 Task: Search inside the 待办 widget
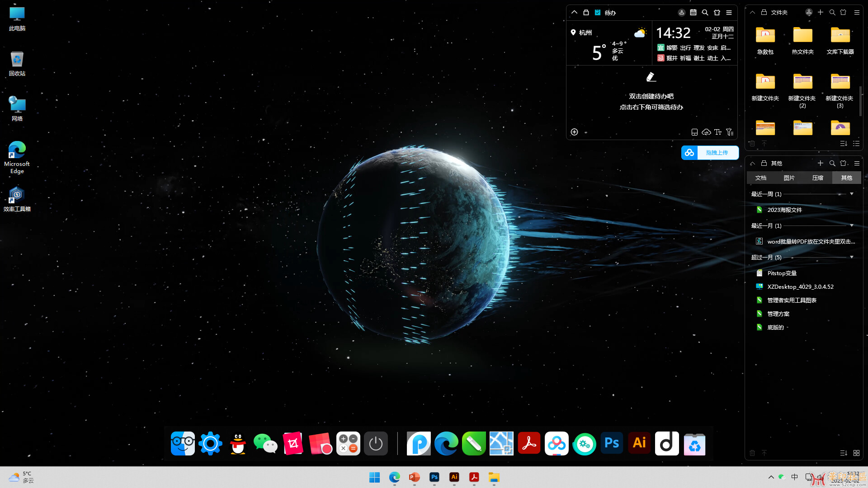click(x=705, y=12)
